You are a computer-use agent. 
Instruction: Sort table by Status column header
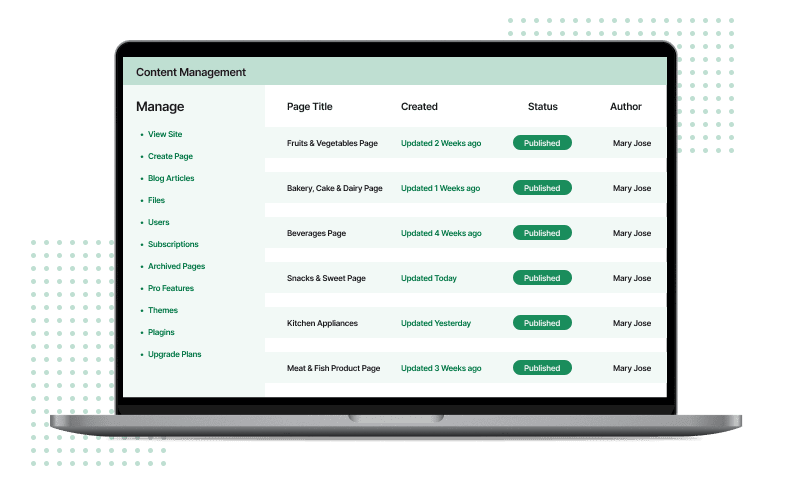[542, 107]
